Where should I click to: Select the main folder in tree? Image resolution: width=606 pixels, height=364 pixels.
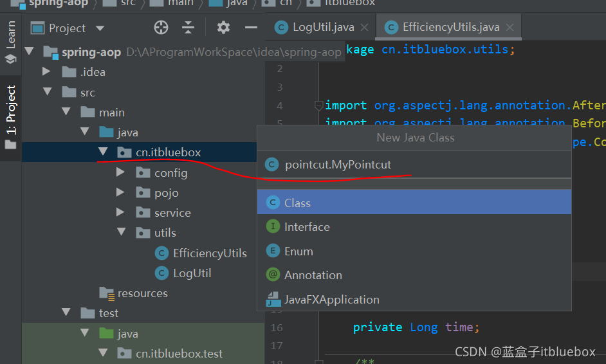click(112, 113)
